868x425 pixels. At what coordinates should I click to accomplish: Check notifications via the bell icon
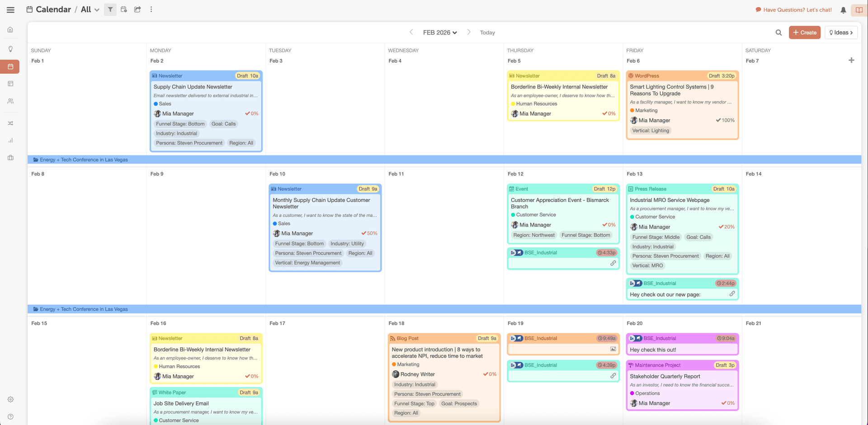pyautogui.click(x=843, y=9)
